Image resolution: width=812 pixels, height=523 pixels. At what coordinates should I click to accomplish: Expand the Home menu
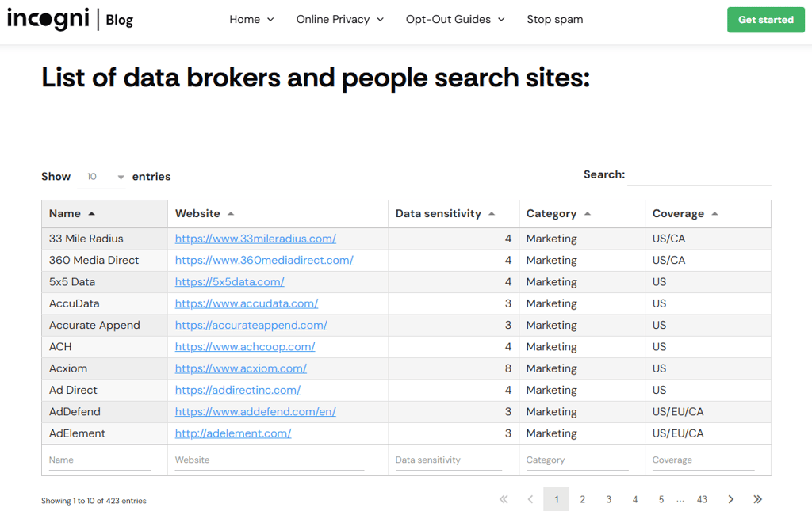tap(251, 20)
